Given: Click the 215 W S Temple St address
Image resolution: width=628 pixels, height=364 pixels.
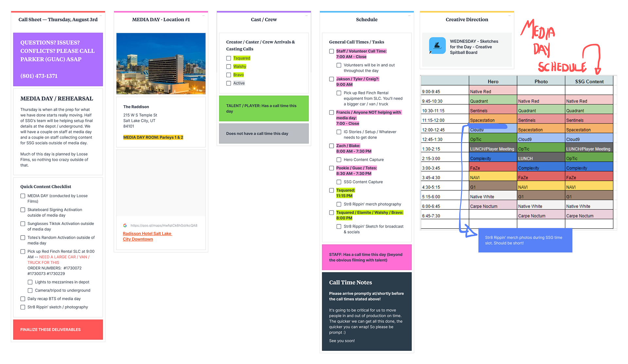Looking at the screenshot, I should (x=140, y=115).
